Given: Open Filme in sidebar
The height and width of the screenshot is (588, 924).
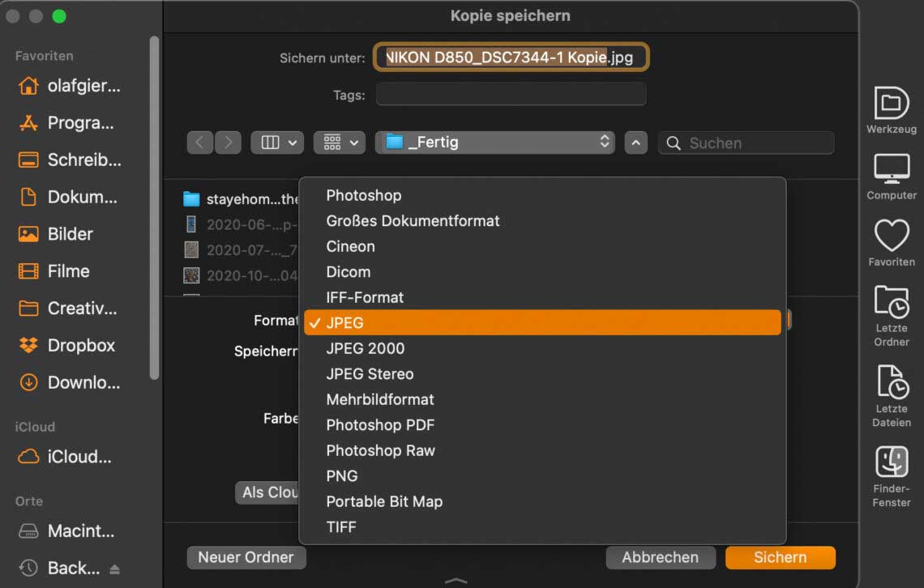Looking at the screenshot, I should point(54,271).
